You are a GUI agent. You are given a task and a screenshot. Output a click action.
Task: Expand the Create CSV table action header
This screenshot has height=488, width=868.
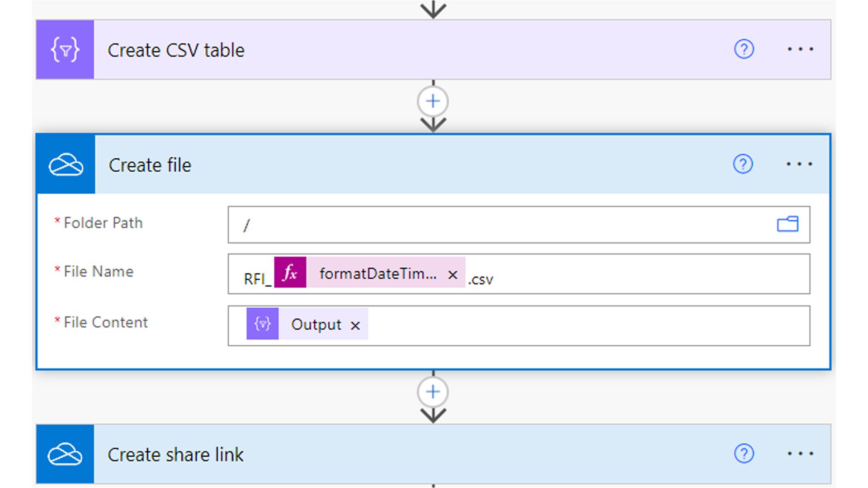(x=407, y=50)
